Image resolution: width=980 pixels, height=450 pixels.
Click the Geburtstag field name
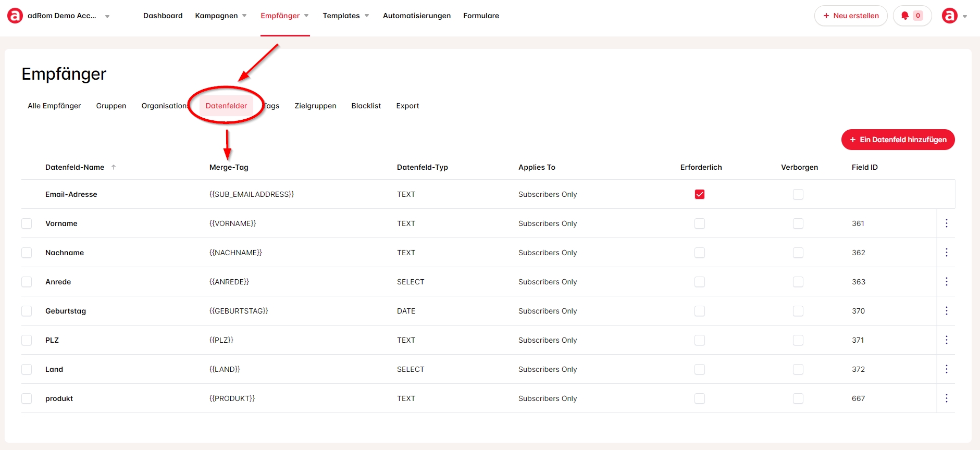click(66, 311)
